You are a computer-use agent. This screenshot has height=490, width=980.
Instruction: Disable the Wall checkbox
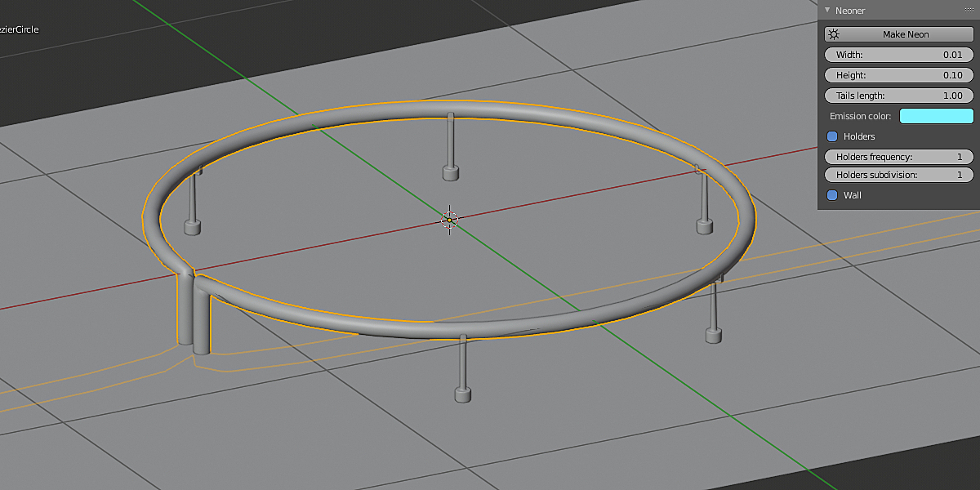coord(832,195)
